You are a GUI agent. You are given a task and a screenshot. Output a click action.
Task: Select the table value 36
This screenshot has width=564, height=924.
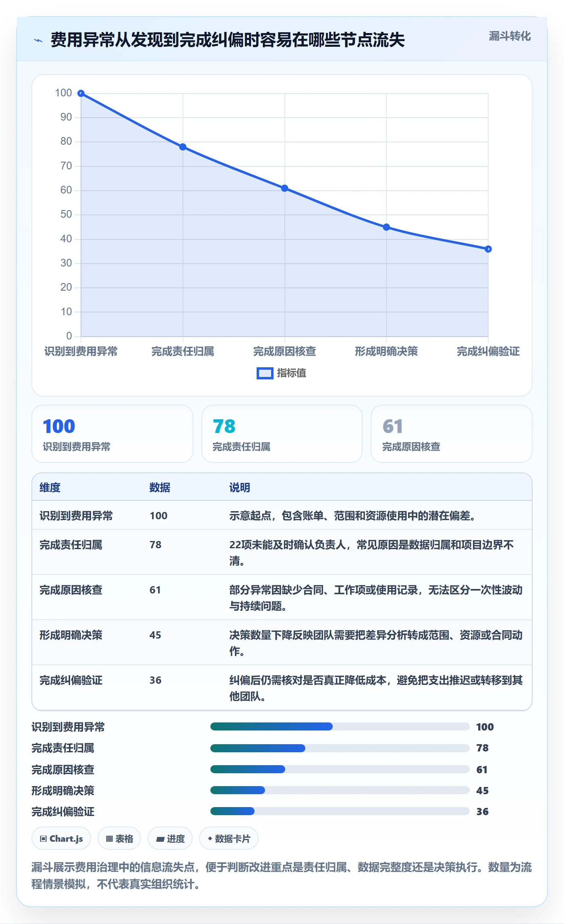click(x=155, y=680)
